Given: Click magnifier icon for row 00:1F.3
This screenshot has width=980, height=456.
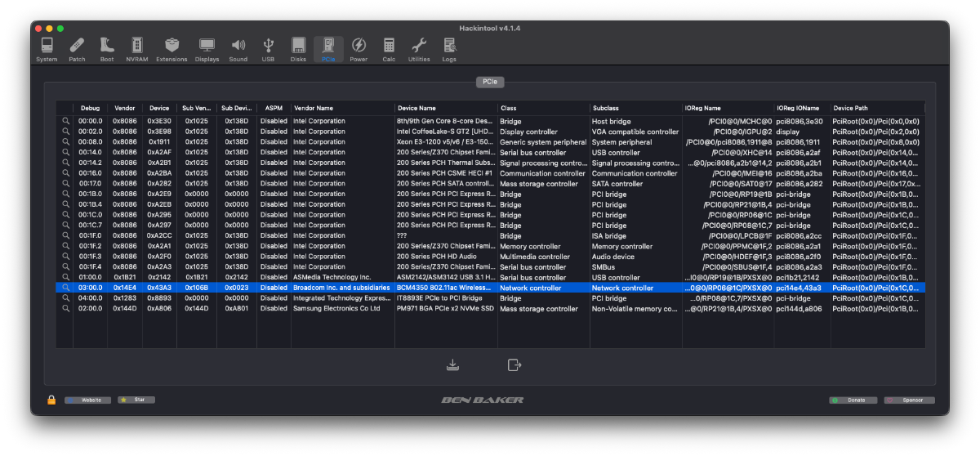Looking at the screenshot, I should click(65, 257).
